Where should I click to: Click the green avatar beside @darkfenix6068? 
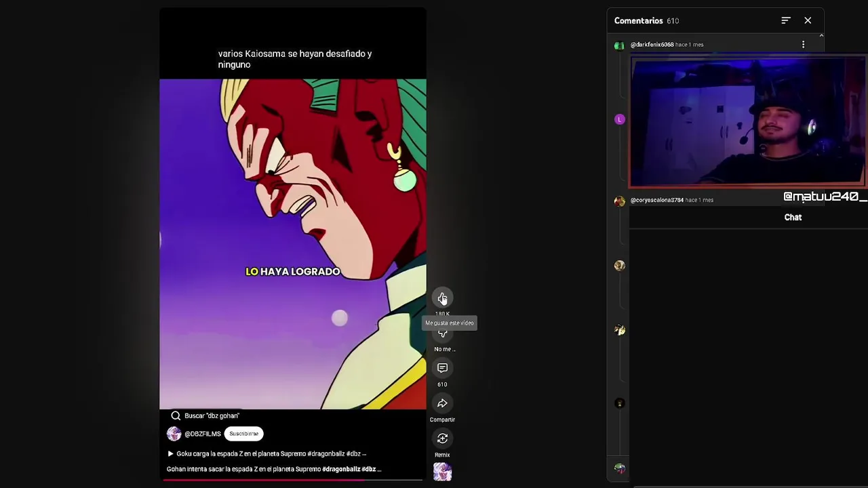(619, 45)
